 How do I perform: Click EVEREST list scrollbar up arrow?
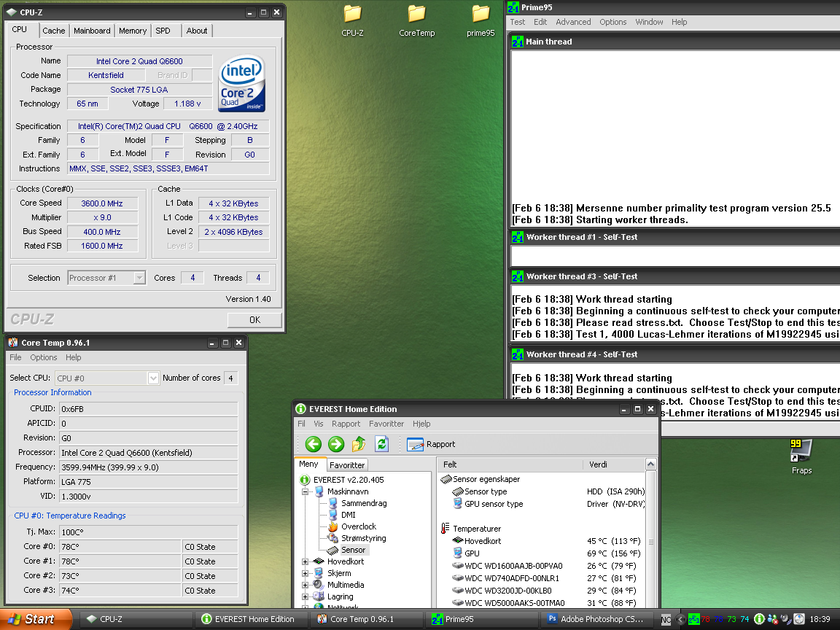651,464
